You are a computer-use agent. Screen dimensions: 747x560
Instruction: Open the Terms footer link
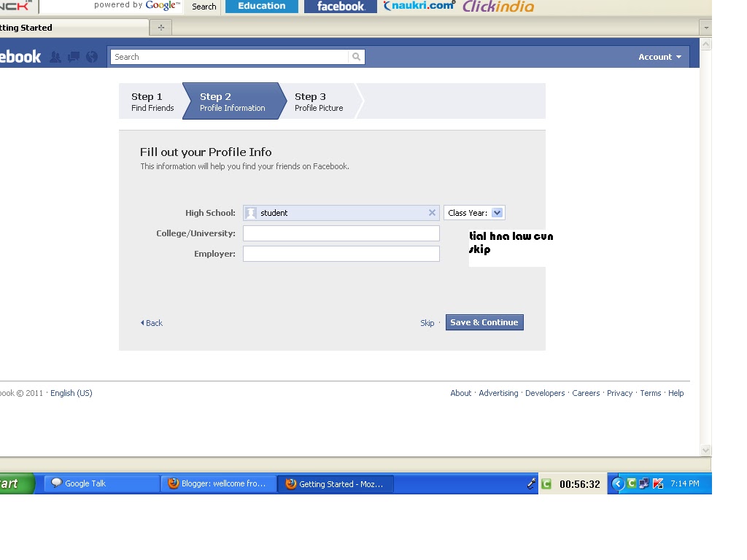tap(651, 393)
